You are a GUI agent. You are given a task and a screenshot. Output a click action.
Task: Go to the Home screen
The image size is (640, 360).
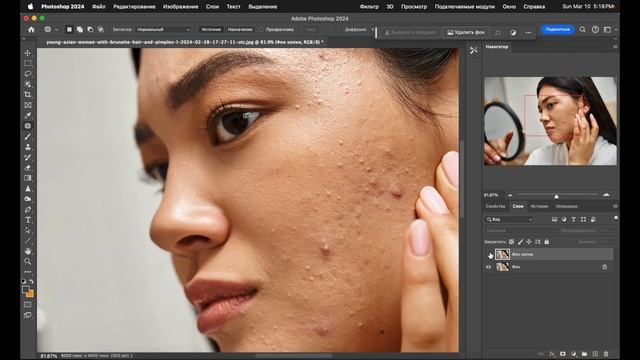tap(31, 29)
